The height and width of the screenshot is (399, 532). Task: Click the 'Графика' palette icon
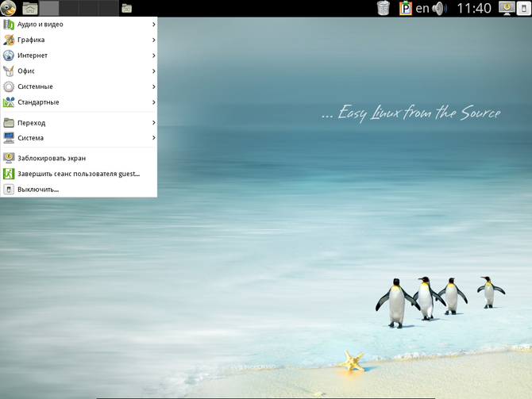9,40
